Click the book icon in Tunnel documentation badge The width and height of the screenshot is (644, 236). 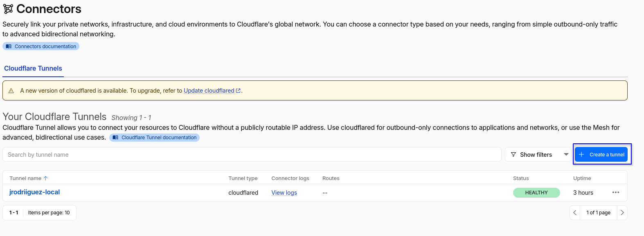pos(115,138)
